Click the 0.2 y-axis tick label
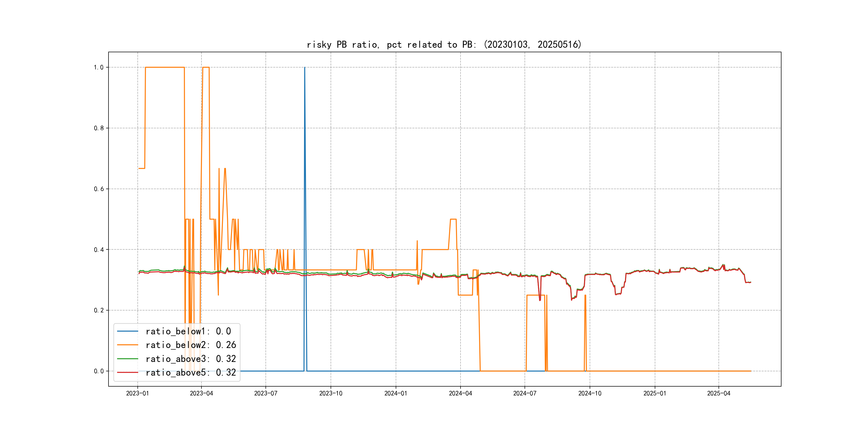This screenshot has width=868, height=434. 98,310
